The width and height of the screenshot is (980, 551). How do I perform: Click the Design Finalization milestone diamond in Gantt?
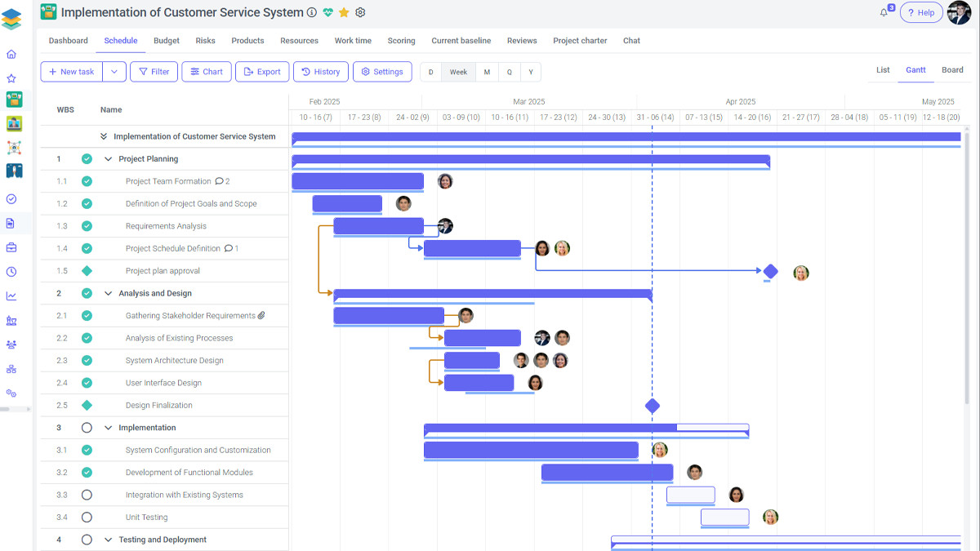click(652, 406)
